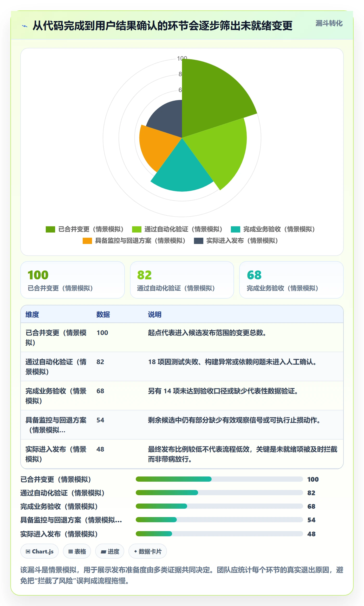Click the 数据卡片 tag chip
This screenshot has width=364, height=606.
(x=148, y=551)
